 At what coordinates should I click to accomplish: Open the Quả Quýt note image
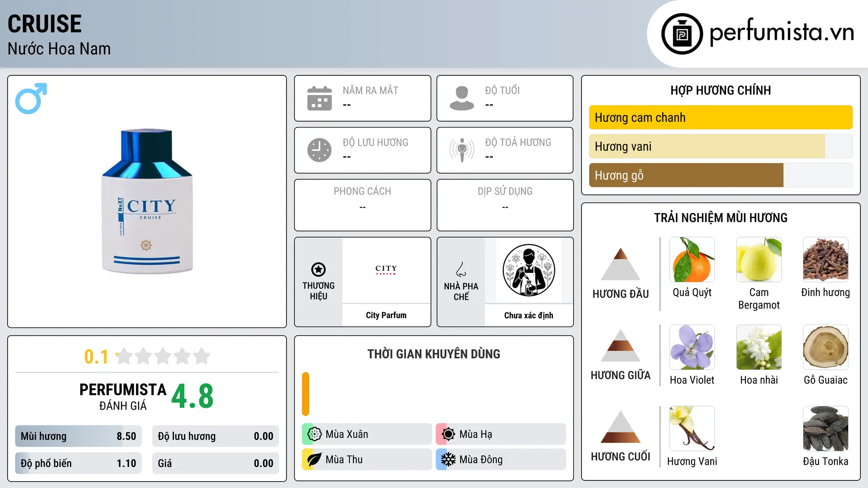coord(692,260)
